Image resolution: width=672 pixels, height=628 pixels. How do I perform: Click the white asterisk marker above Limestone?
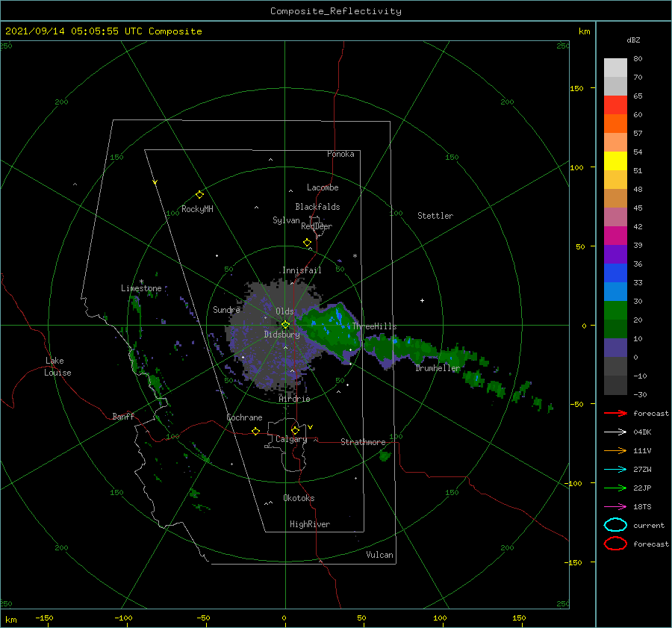point(141,282)
